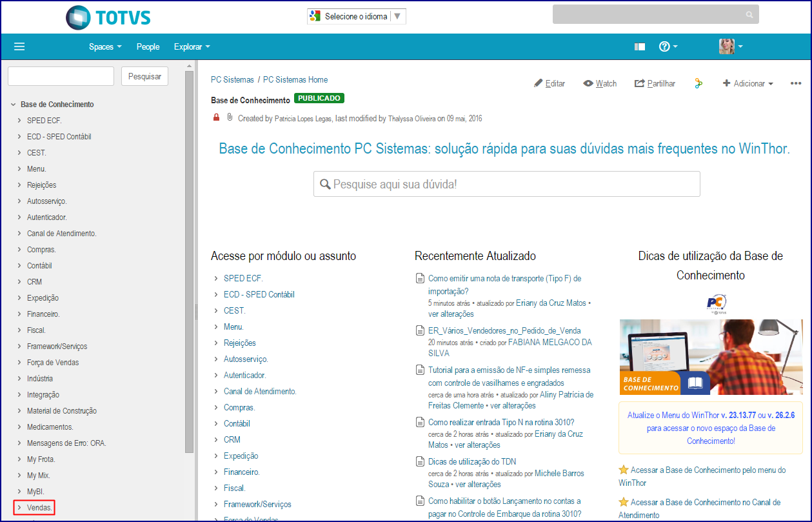Open Força de Vendas in sidebar tree
This screenshot has width=812, height=522.
tap(53, 363)
